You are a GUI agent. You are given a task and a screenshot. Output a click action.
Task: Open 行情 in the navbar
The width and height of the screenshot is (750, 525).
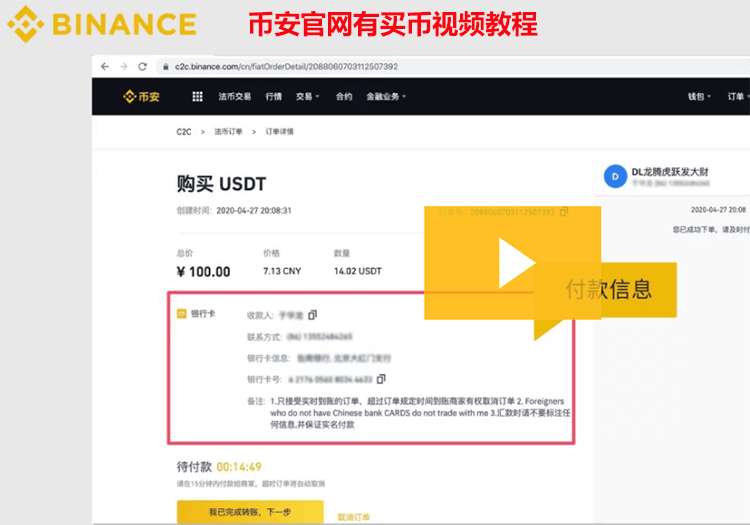point(274,97)
